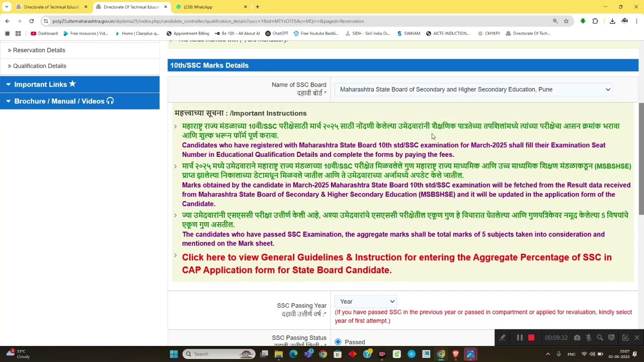Click the taskbar Search box

point(219,354)
